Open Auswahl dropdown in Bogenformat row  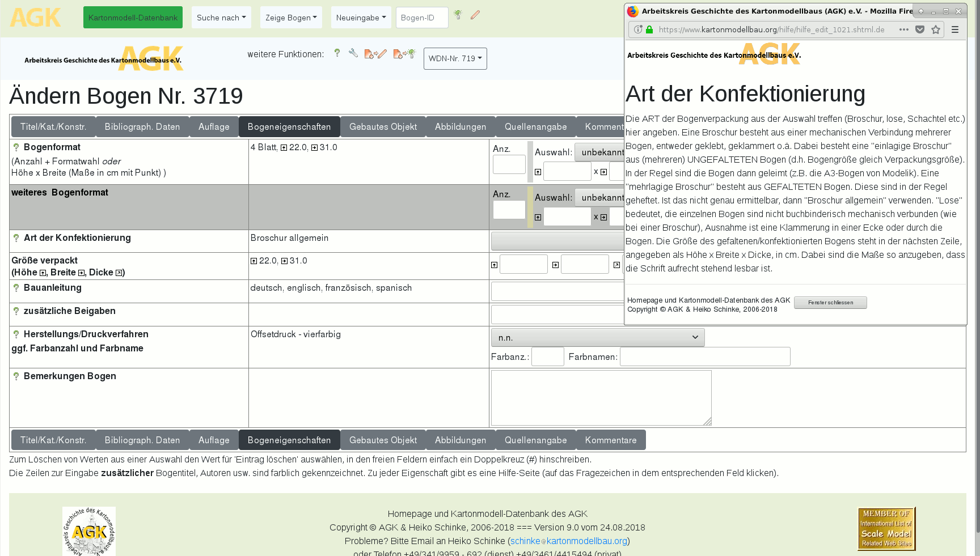click(x=599, y=152)
